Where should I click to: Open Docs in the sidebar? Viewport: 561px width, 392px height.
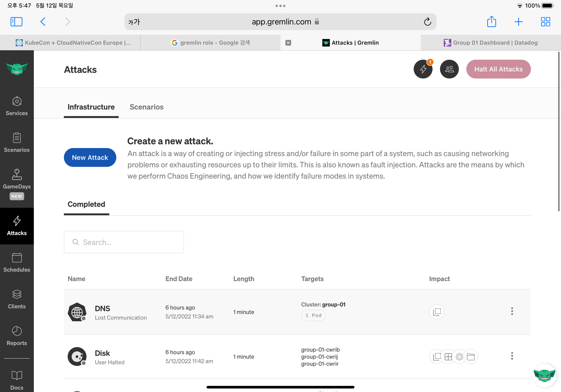point(17,380)
